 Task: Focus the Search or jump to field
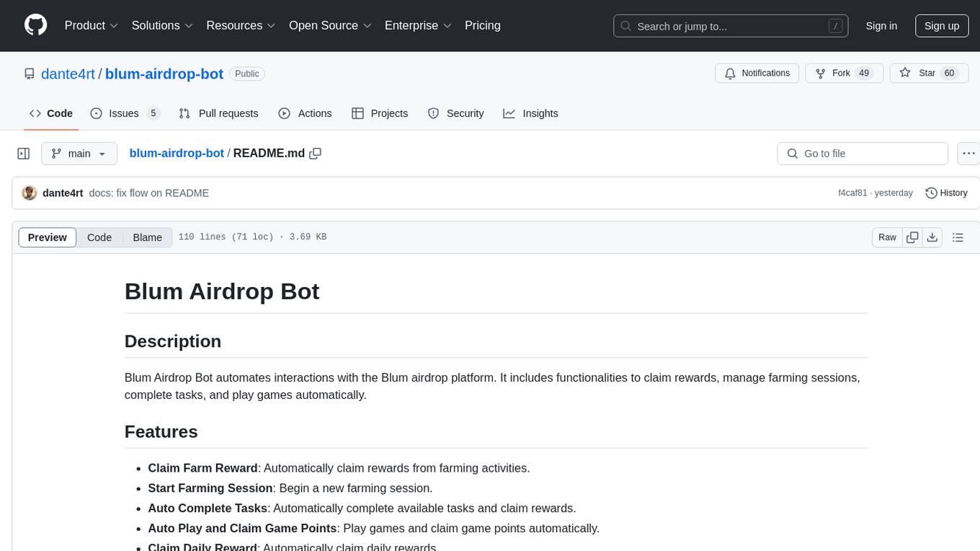coord(731,26)
